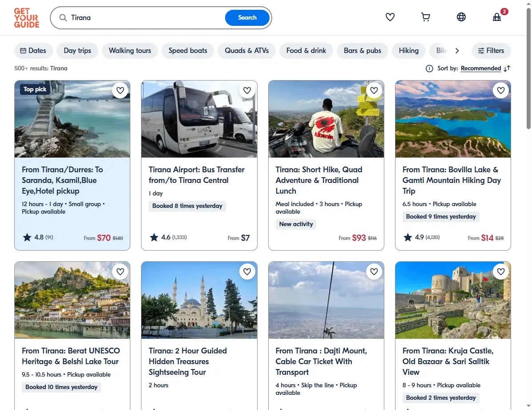Click Booked 10 times yesterday label
This screenshot has width=532, height=410.
pyautogui.click(x=61, y=387)
